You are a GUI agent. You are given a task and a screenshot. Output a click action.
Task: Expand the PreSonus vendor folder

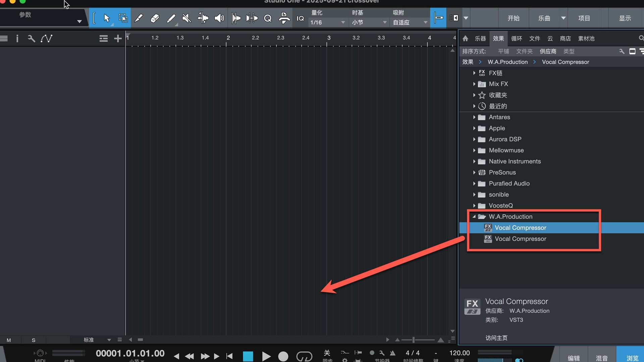(x=474, y=172)
